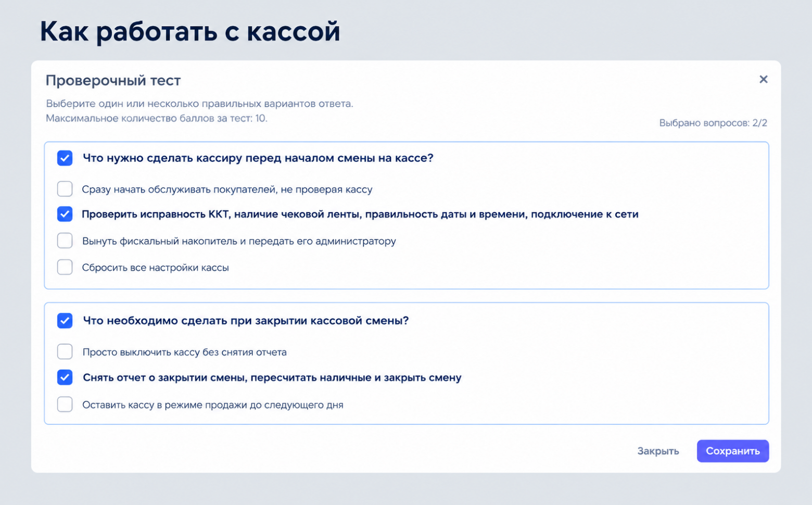This screenshot has width=812, height=505.
Task: Uncheck 'Проверить исправность ККТ' answer
Action: tap(65, 214)
